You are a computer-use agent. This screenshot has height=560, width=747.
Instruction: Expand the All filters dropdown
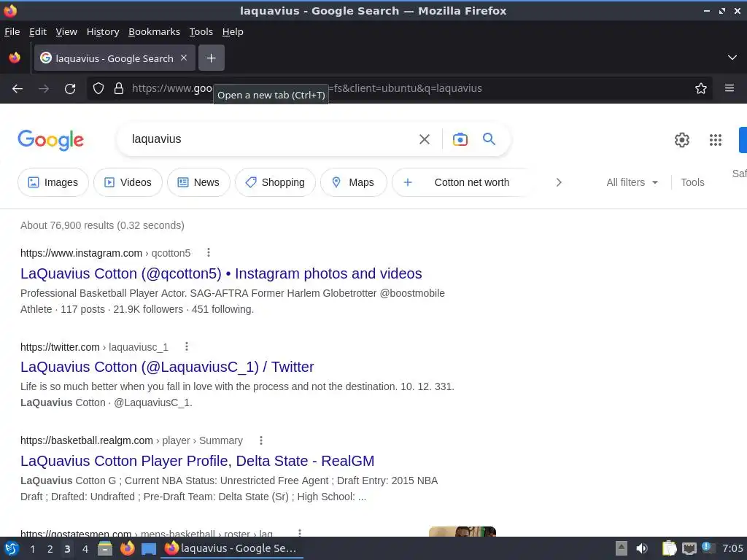coord(632,182)
